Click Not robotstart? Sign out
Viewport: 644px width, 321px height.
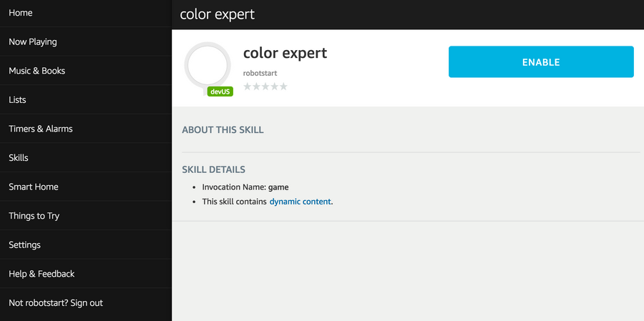(x=56, y=303)
